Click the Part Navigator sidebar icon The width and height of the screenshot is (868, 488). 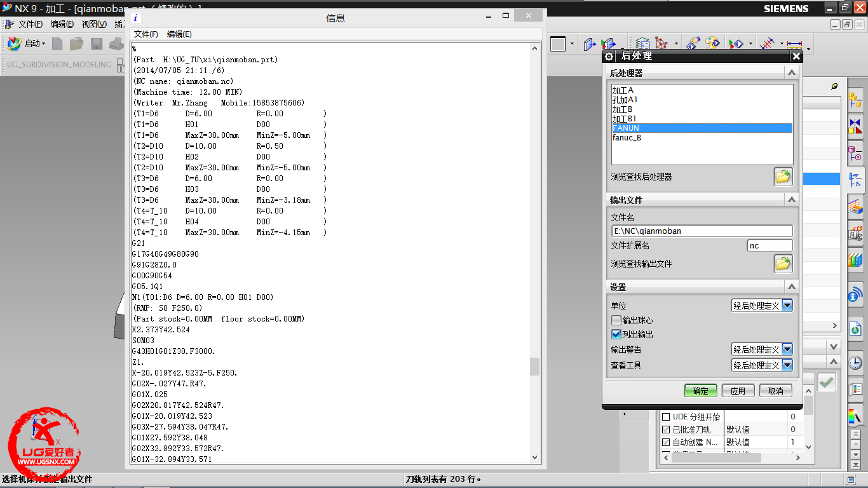(855, 152)
